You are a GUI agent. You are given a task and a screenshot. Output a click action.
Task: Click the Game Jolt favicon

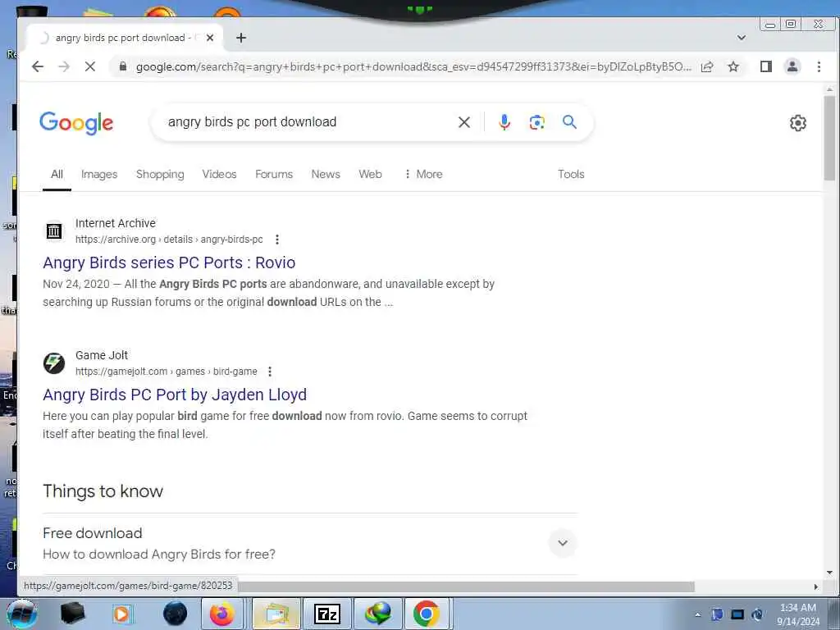(x=53, y=363)
